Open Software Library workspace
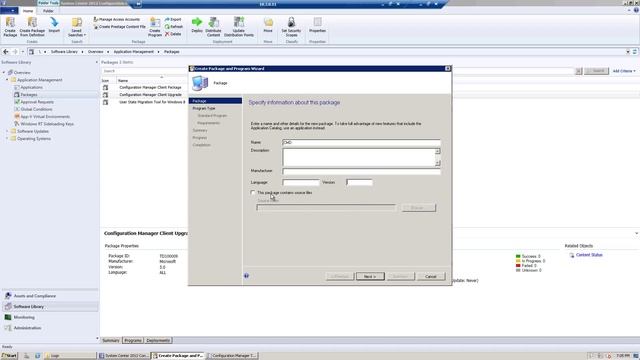Screen dimensions: 640x360 tap(49, 307)
